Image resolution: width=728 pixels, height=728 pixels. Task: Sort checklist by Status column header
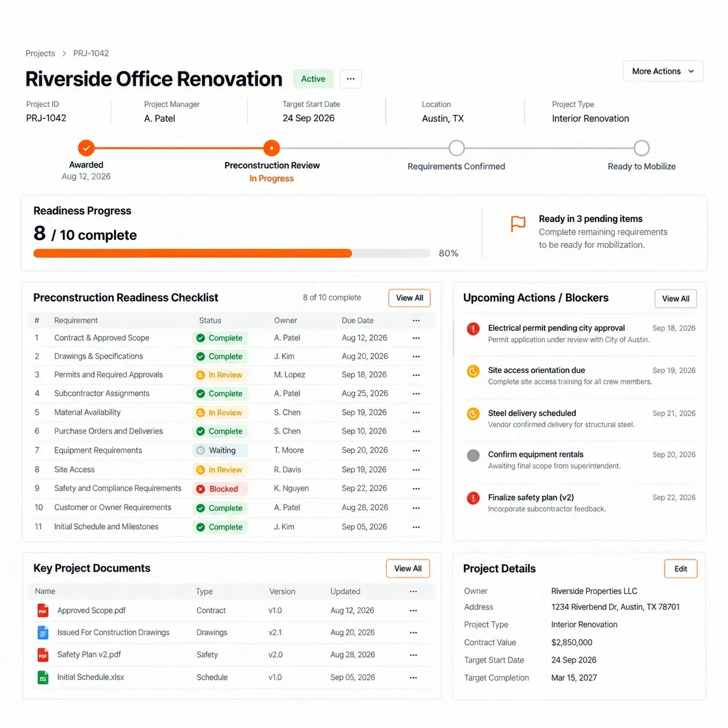click(210, 320)
